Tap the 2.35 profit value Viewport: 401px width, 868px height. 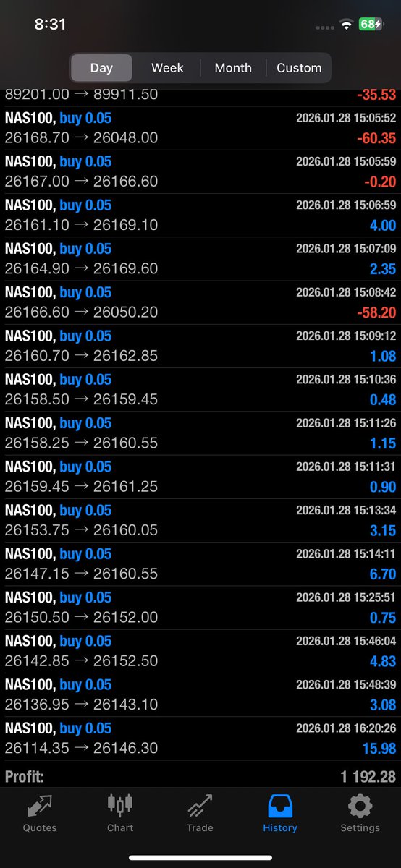[x=383, y=269]
